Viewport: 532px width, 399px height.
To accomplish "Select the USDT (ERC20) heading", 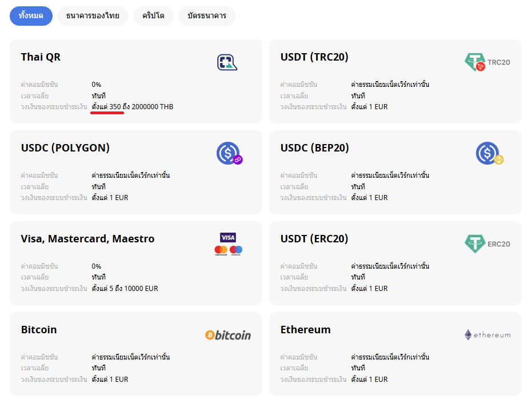I will [x=314, y=239].
